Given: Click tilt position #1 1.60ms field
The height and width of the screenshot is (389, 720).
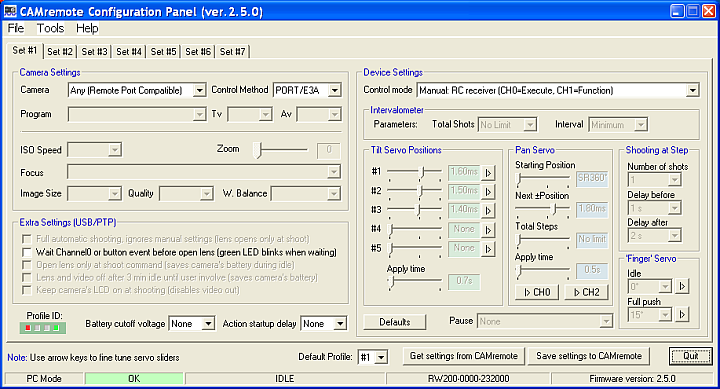Looking at the screenshot, I should [464, 172].
